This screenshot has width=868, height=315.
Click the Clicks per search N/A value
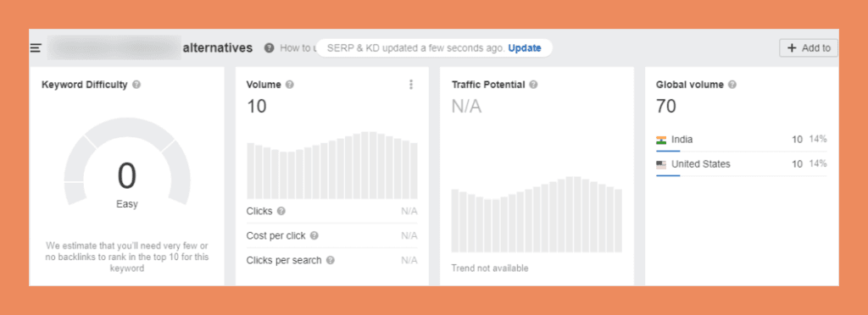coord(409,260)
